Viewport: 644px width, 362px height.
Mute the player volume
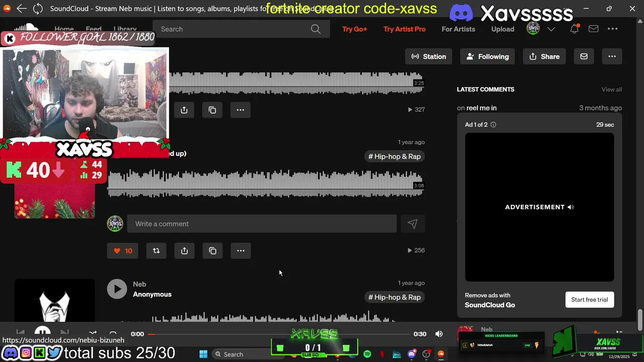(x=439, y=334)
